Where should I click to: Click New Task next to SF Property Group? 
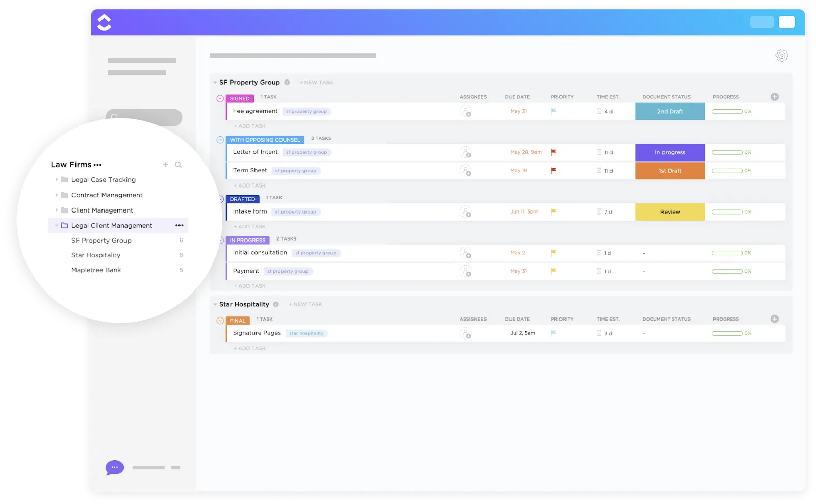pyautogui.click(x=316, y=82)
